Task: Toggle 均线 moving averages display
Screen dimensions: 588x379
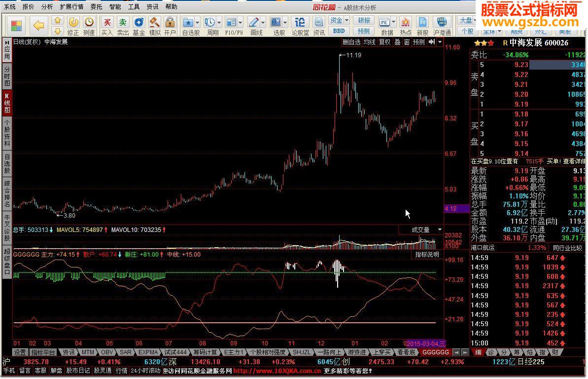Action: 369,41
